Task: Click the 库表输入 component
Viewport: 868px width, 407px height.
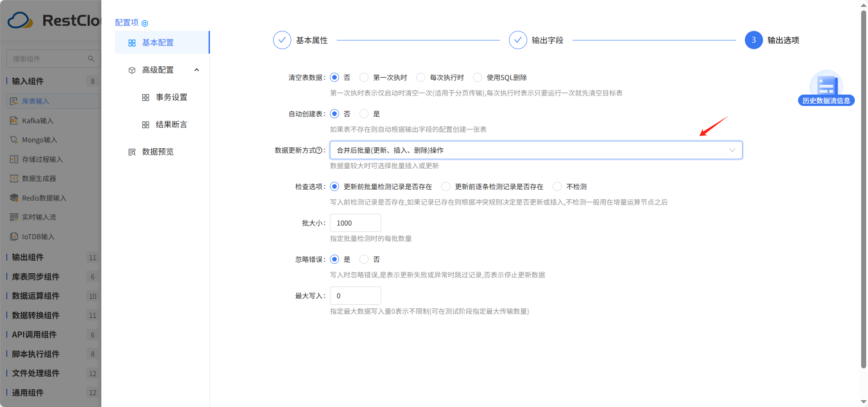Action: pyautogui.click(x=54, y=101)
